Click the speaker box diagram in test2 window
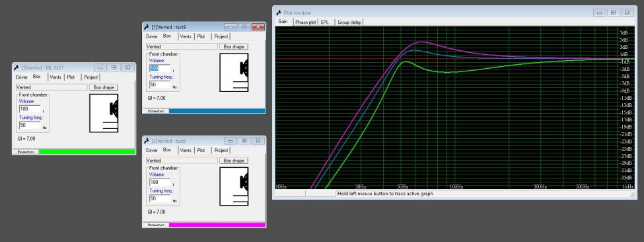This screenshot has width=644, height=242. (234, 72)
